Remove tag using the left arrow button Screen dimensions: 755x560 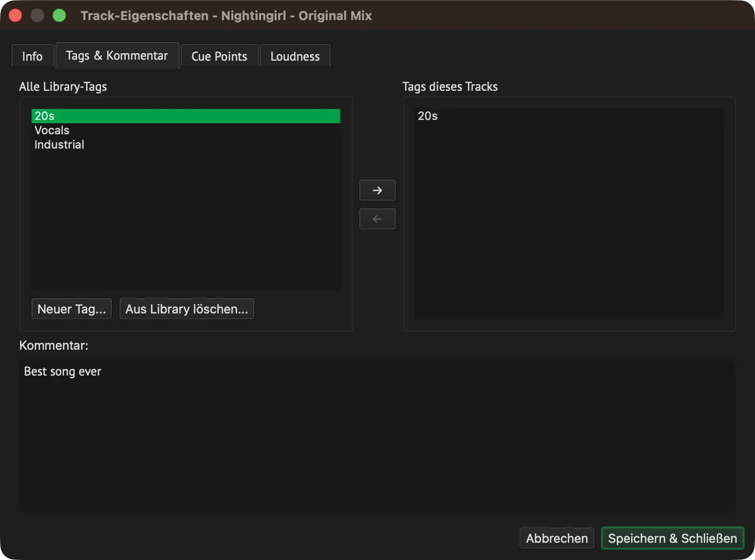pos(377,219)
